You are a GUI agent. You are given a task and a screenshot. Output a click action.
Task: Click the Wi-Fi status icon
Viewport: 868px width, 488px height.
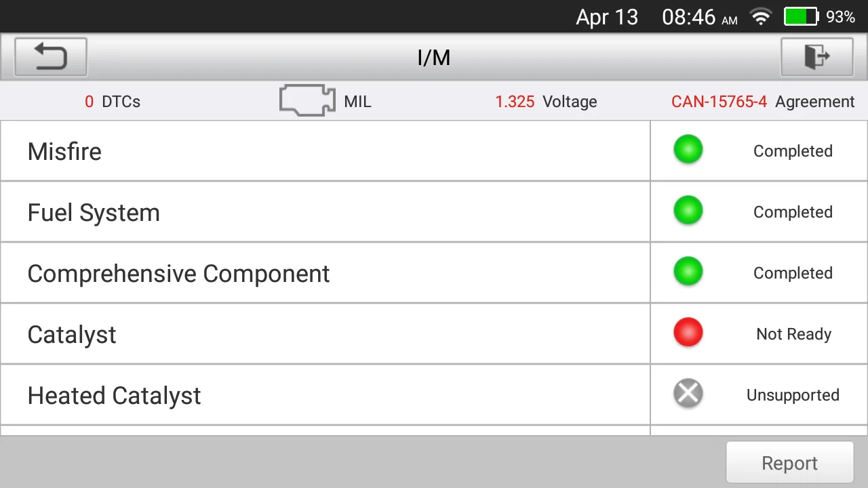pos(761,17)
